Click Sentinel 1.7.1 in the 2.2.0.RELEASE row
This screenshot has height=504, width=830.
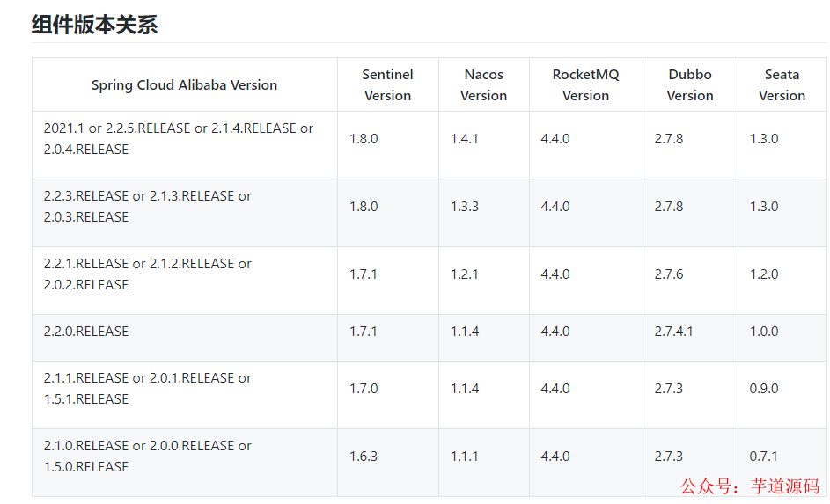(364, 332)
